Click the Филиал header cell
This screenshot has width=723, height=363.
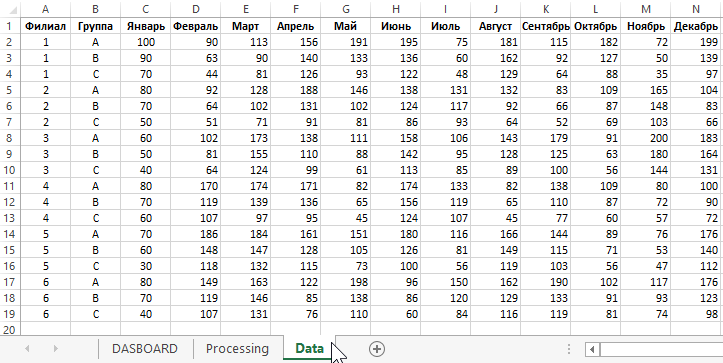pyautogui.click(x=45, y=26)
